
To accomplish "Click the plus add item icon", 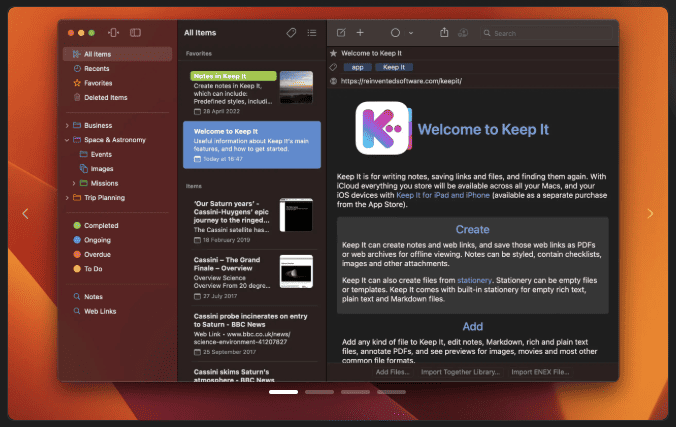I will click(360, 33).
